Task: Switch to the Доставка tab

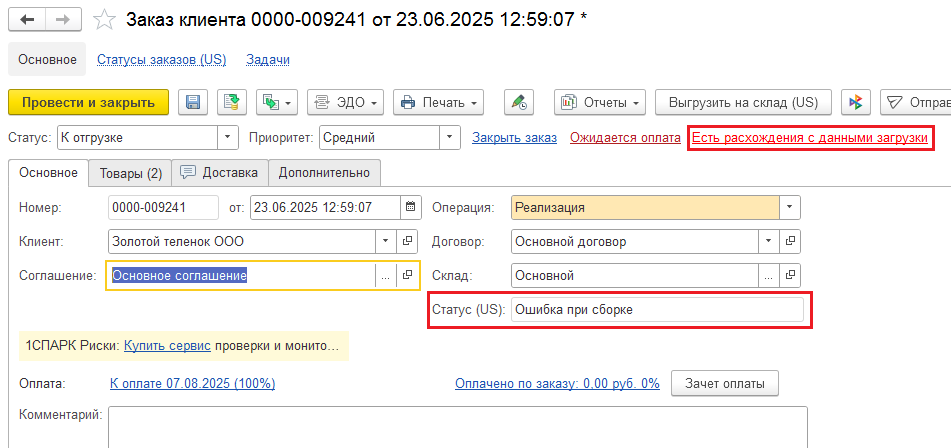Action: tap(219, 173)
